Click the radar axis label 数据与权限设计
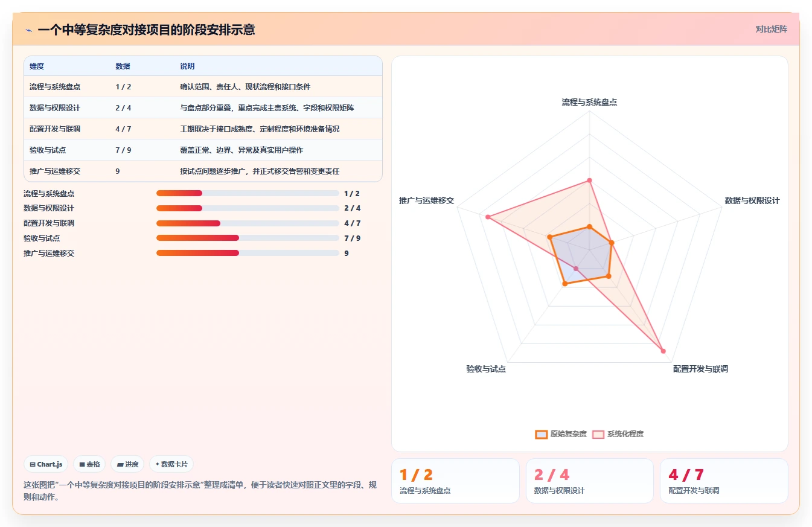 [x=752, y=200]
